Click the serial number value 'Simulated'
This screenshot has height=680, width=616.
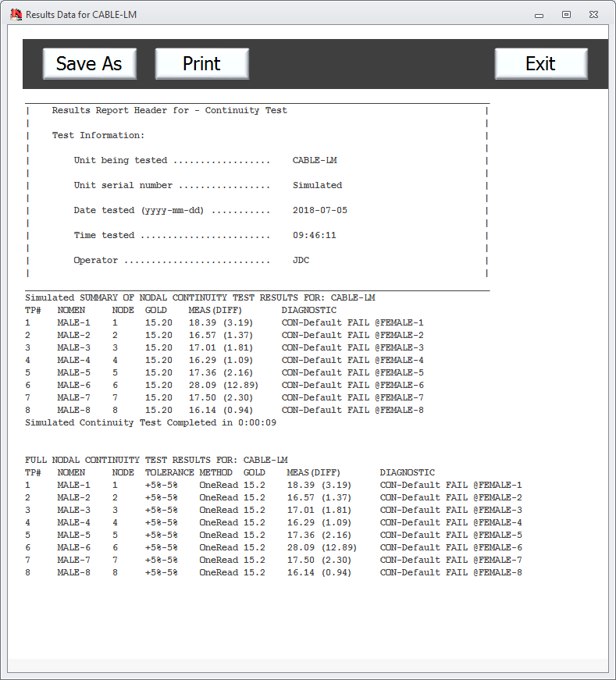pos(317,186)
